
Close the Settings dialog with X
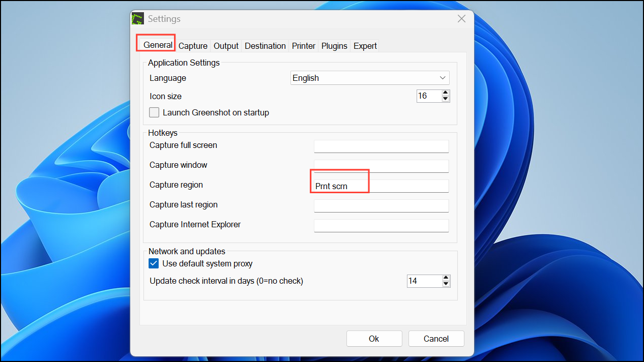tap(461, 19)
